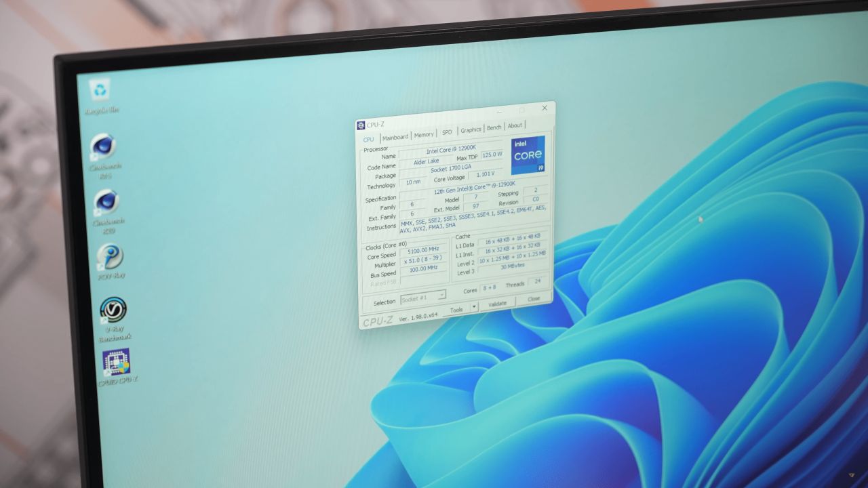Switch to the SPD tab

447,132
